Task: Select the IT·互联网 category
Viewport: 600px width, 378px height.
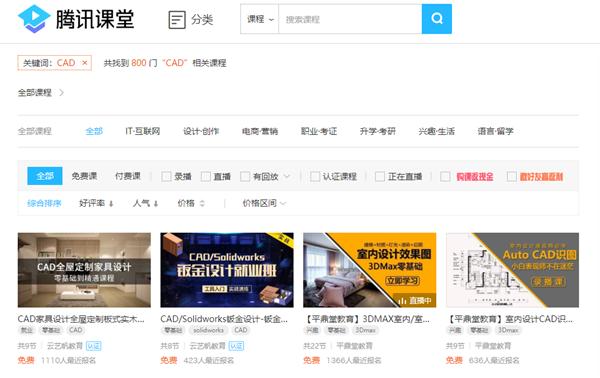Action: pyautogui.click(x=142, y=131)
